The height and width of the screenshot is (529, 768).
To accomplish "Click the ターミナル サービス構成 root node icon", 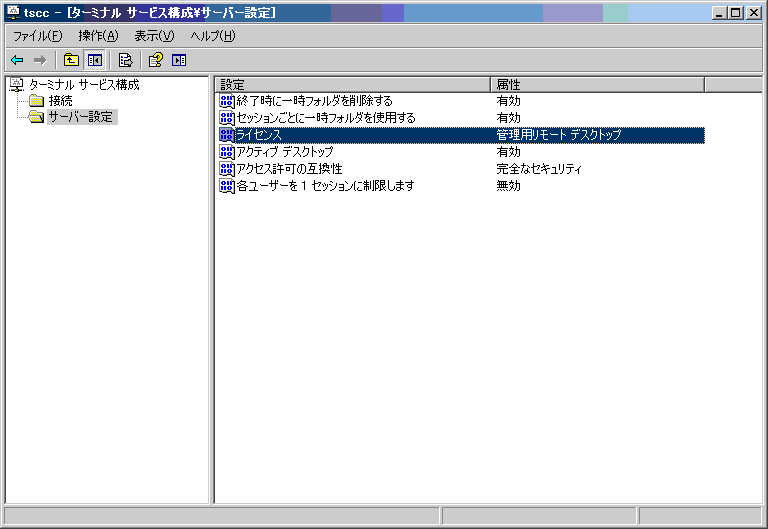I will (x=16, y=84).
